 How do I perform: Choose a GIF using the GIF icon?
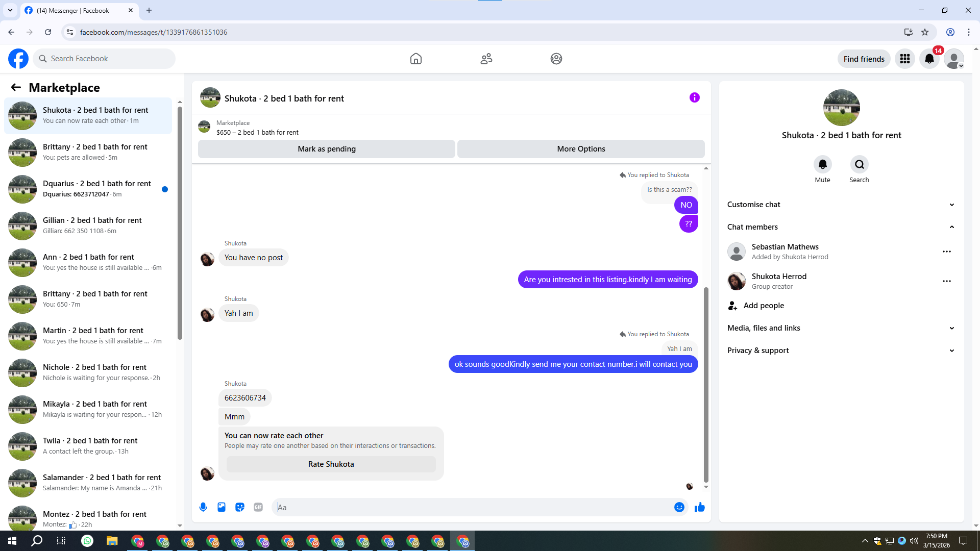click(258, 507)
